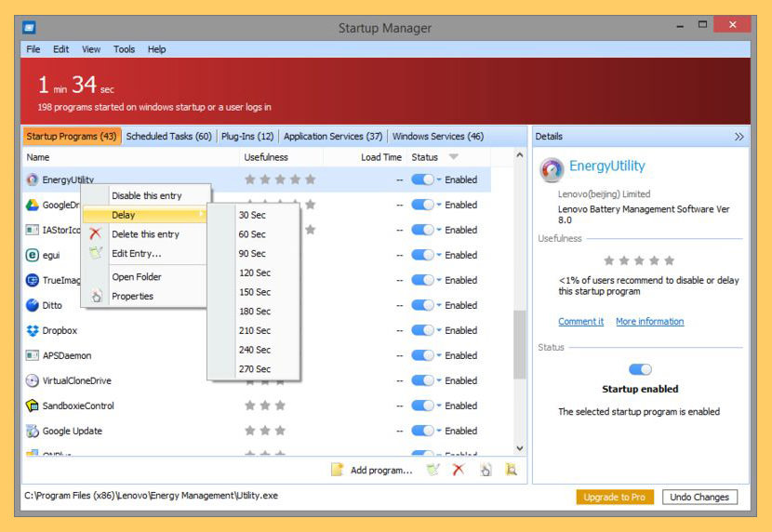Click the pencil icon beside Edit Entry
Image resolution: width=772 pixels, height=532 pixels.
point(96,253)
